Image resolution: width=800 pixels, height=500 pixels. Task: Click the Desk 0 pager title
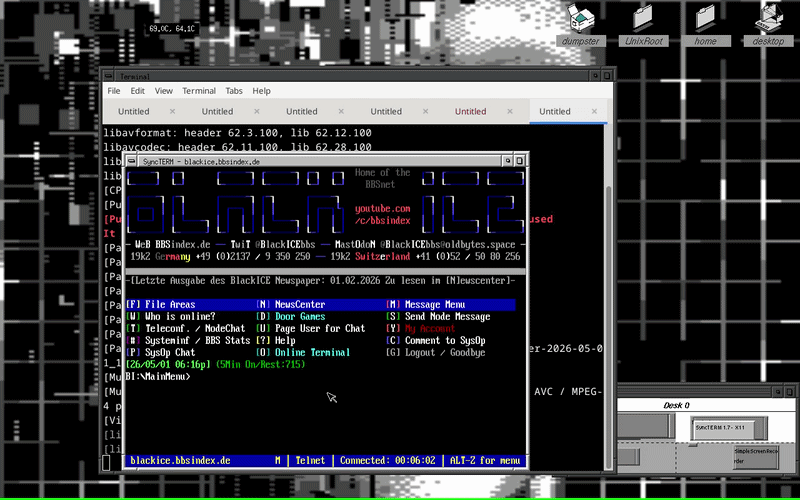click(677, 406)
